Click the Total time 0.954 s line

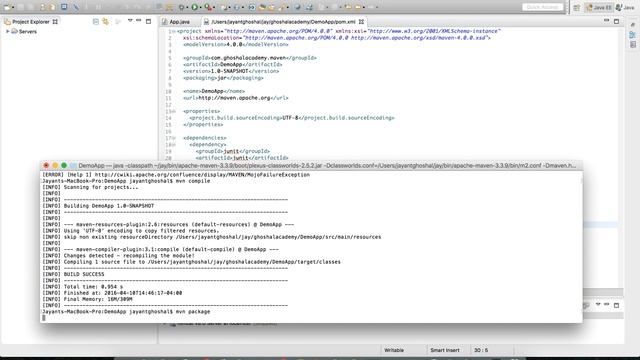[x=82, y=287]
